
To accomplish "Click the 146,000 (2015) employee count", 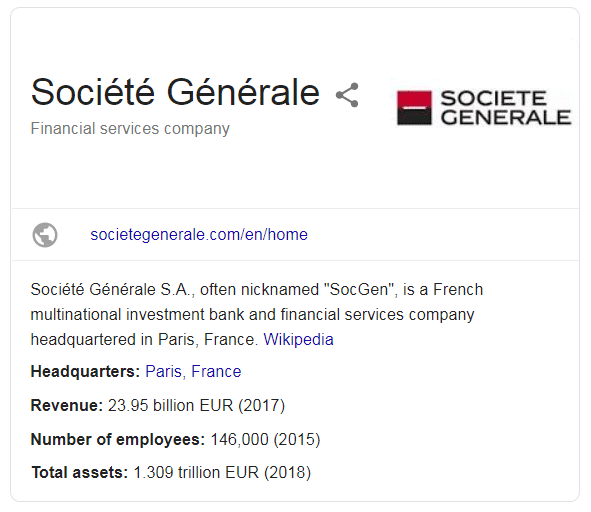I will pyautogui.click(x=265, y=440).
